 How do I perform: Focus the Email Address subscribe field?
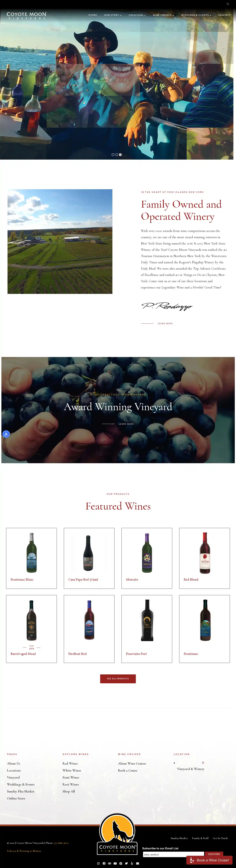(174, 855)
